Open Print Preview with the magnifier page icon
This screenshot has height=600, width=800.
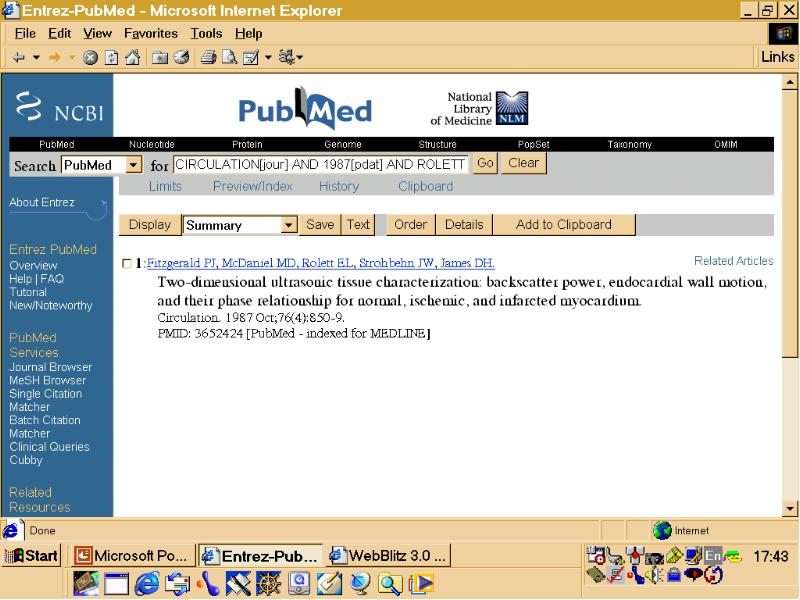pyautogui.click(x=230, y=58)
